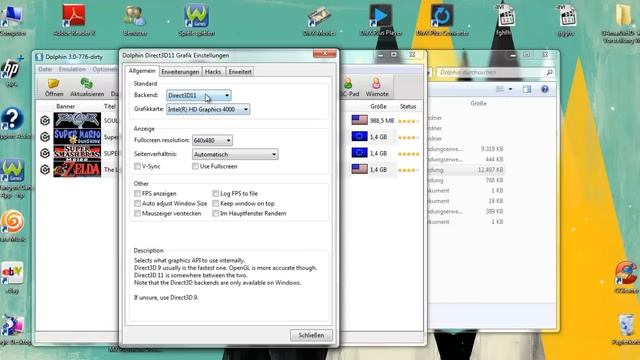Check Log FPS to file
Image resolution: width=640 pixels, height=360 pixels.
pos(216,193)
